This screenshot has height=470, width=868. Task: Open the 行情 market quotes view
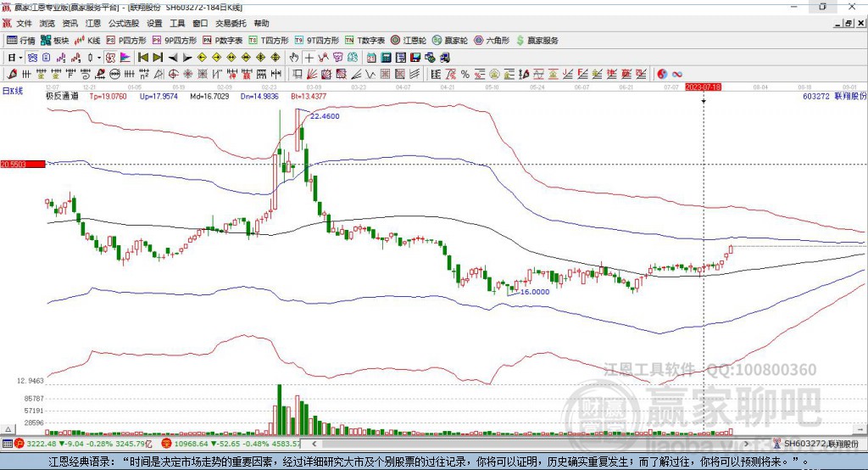point(20,41)
